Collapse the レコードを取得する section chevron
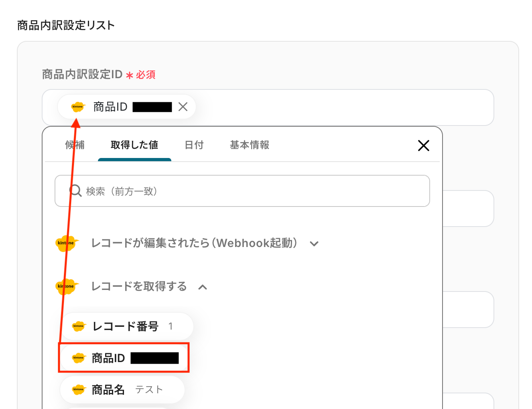532x409 pixels. [x=203, y=287]
